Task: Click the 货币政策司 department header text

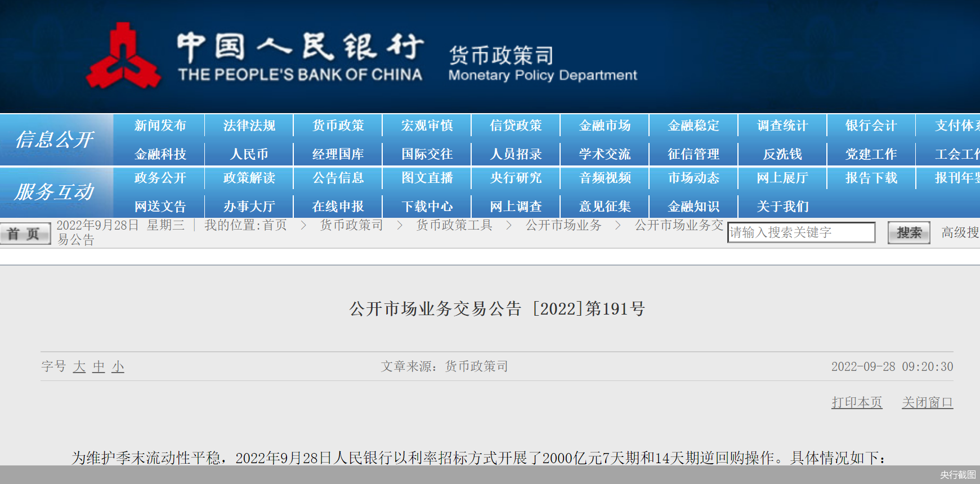Action: click(x=501, y=55)
